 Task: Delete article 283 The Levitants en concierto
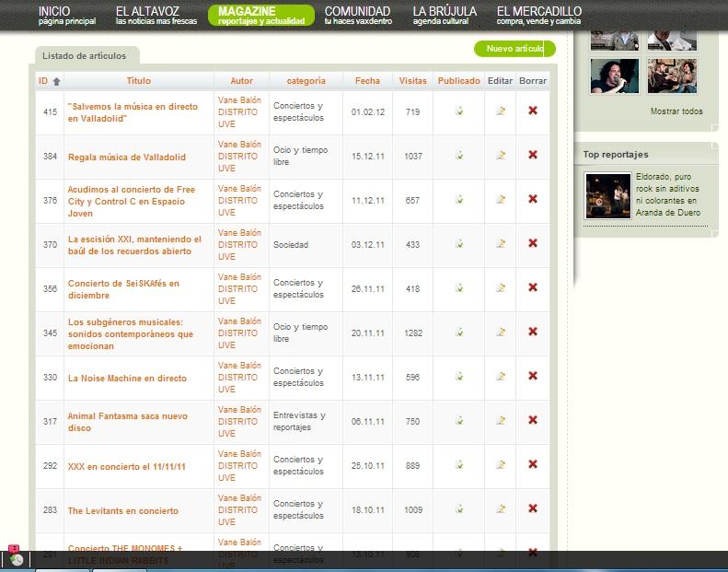tap(533, 508)
